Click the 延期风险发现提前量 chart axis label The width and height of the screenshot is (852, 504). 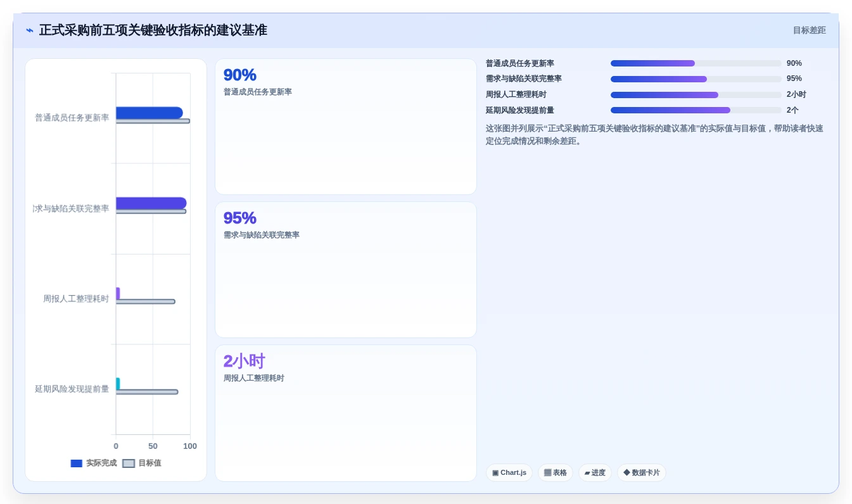tap(72, 389)
